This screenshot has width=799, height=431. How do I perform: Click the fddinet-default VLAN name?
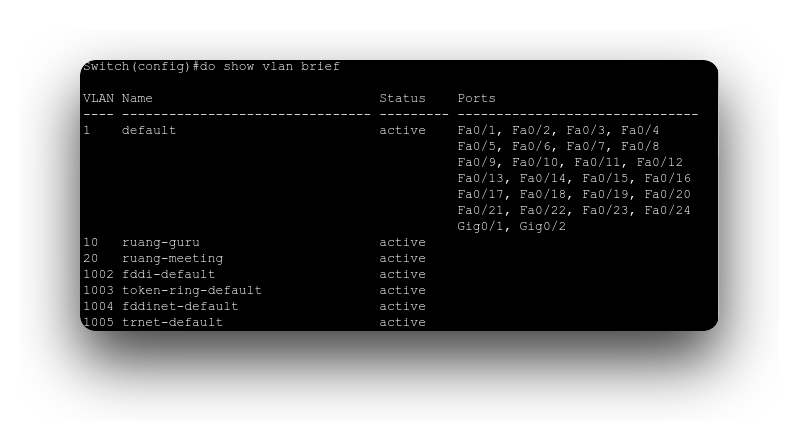click(x=180, y=307)
